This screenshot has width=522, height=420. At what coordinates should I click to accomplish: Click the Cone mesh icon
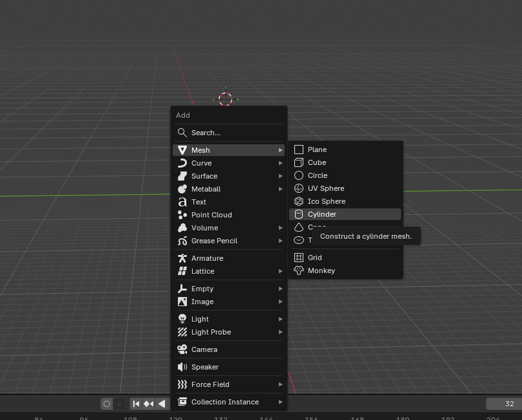299,227
